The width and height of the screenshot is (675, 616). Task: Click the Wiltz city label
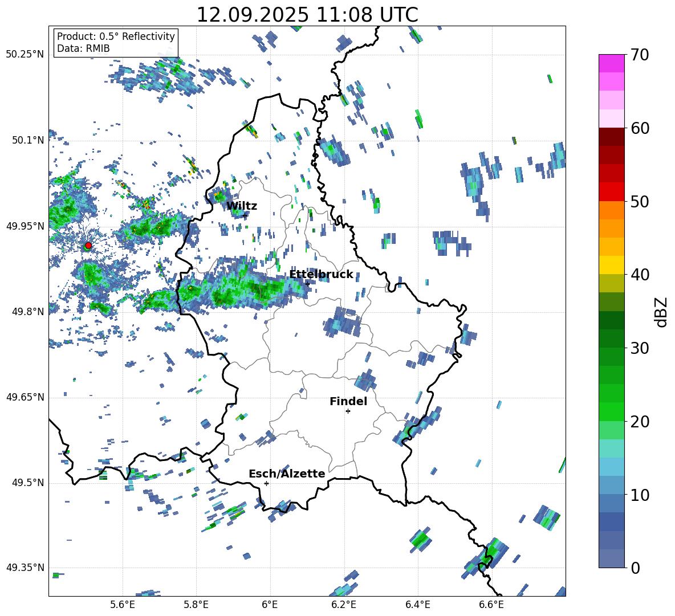click(x=242, y=206)
